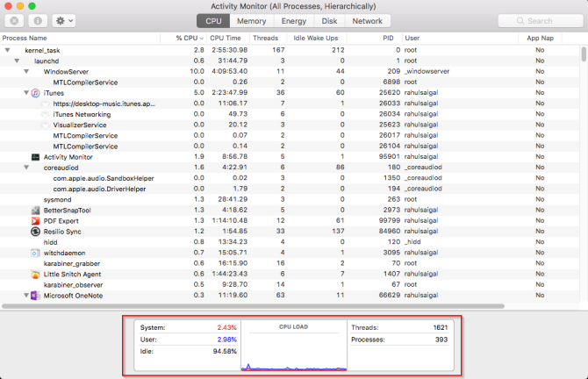Sort by User column header
588x379 pixels.
point(460,38)
